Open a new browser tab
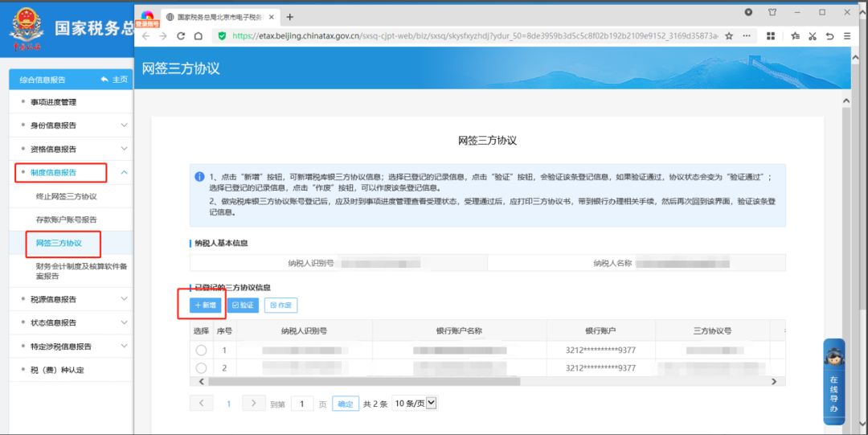Viewport: 868px width, 435px height. [x=290, y=17]
